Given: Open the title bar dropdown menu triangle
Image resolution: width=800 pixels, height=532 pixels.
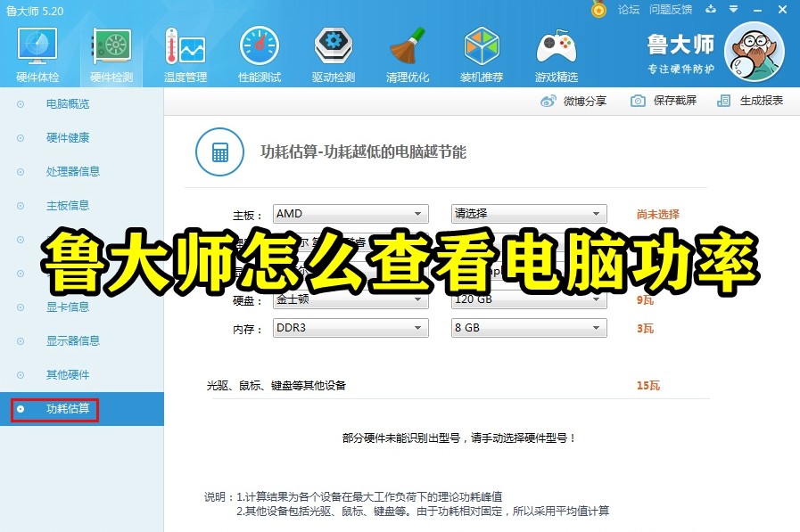Looking at the screenshot, I should coord(733,9).
